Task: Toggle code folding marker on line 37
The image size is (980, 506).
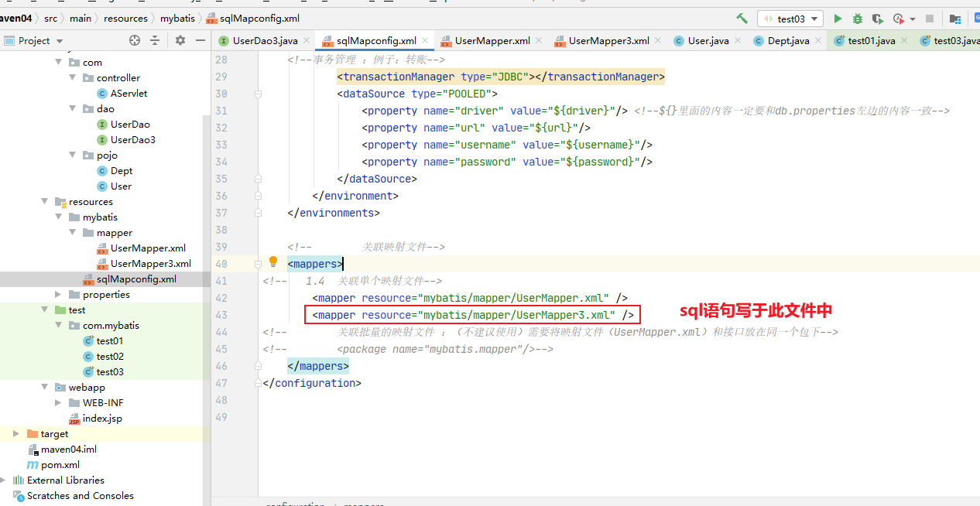Action: (258, 213)
